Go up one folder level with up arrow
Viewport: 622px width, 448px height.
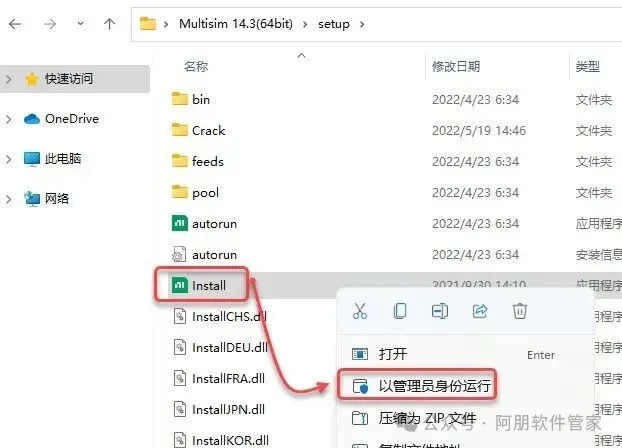pos(109,24)
